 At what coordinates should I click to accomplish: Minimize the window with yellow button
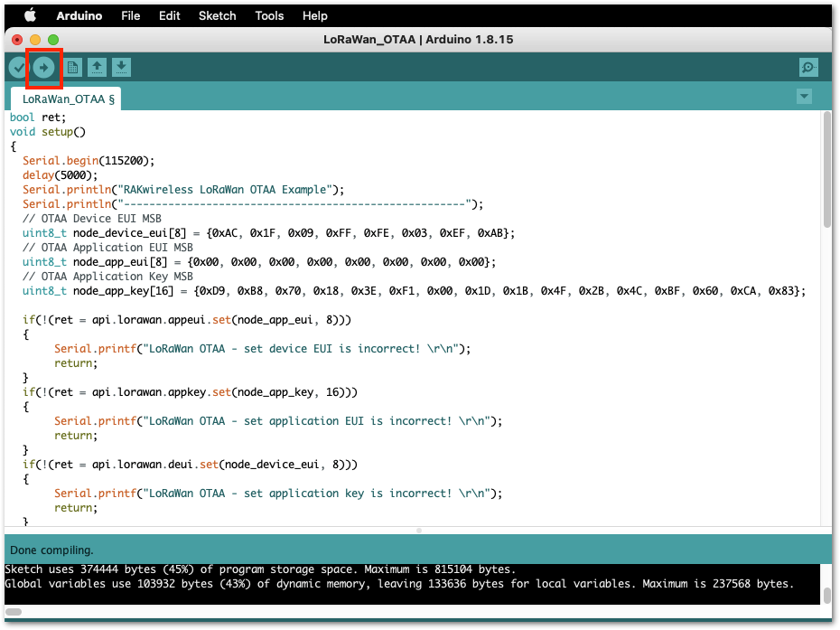pos(35,40)
